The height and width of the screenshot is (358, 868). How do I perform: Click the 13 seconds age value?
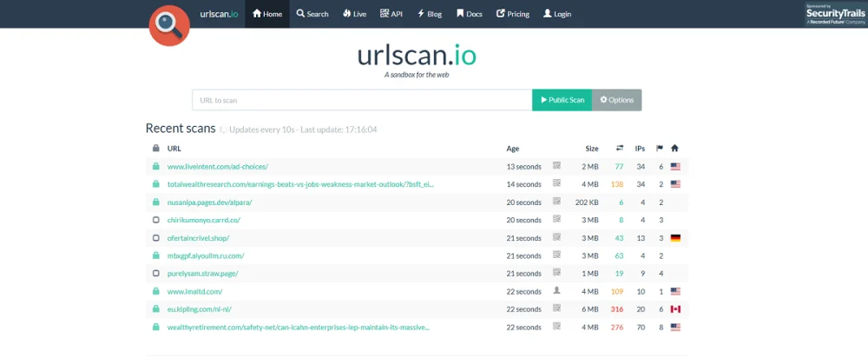coord(523,166)
